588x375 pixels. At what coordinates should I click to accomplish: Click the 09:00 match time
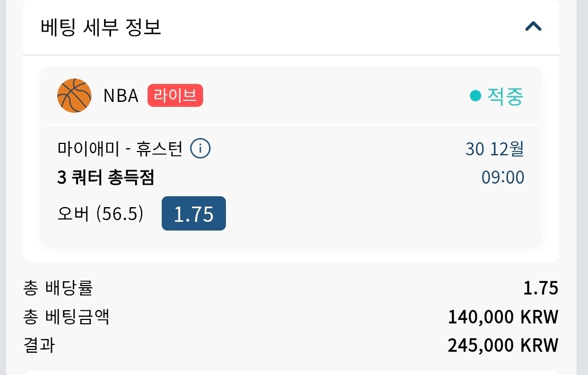[x=503, y=177]
